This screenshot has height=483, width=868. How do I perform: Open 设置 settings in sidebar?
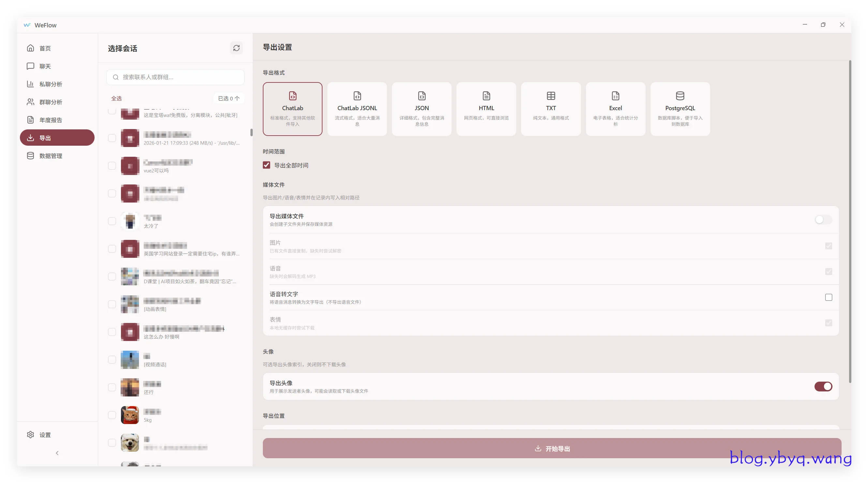pos(45,435)
